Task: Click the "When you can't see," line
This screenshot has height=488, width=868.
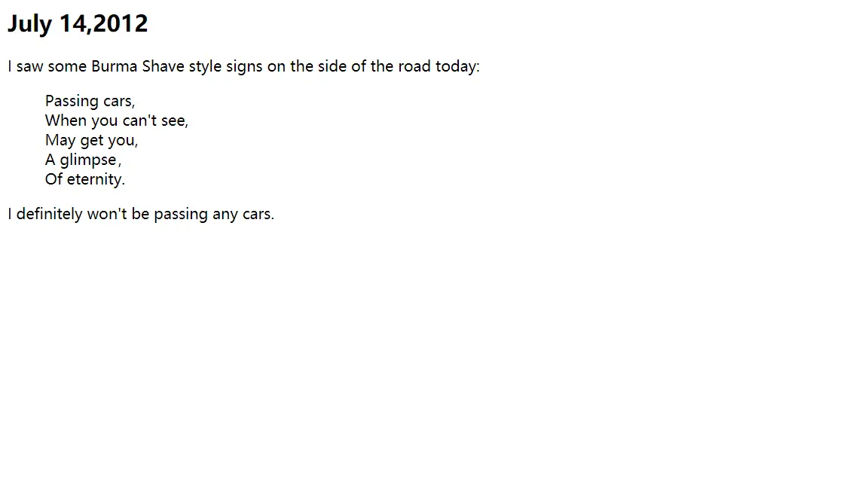Action: pyautogui.click(x=116, y=120)
